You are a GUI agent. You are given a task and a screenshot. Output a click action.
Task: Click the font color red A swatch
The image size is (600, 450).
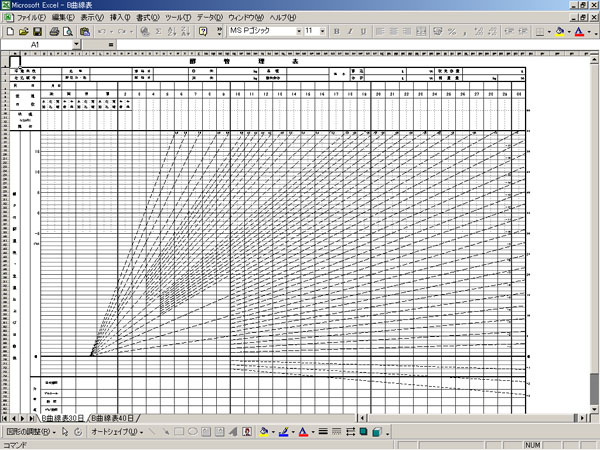tap(579, 32)
